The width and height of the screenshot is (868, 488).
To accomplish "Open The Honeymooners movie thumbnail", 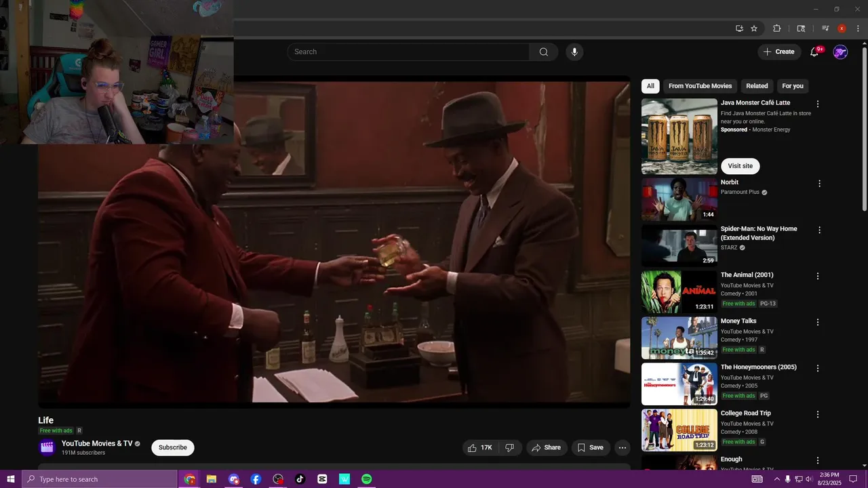I will [679, 384].
